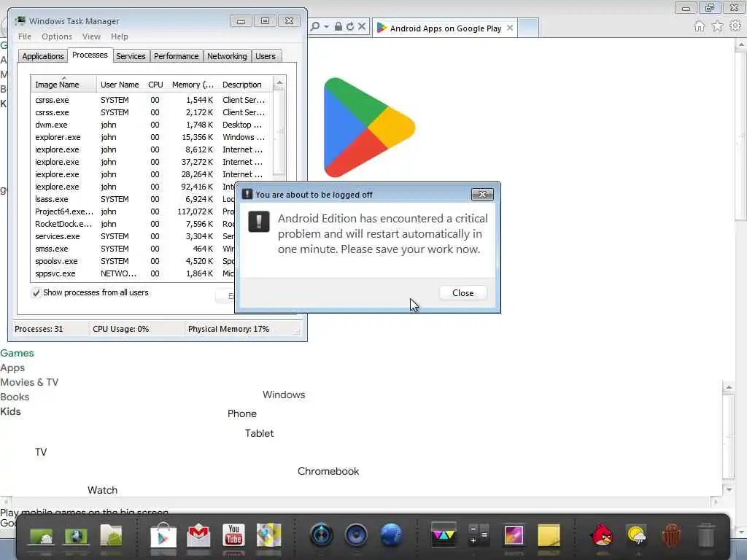Image resolution: width=747 pixels, height=560 pixels.
Task: Open Google Maps dock icon
Action: 268,535
